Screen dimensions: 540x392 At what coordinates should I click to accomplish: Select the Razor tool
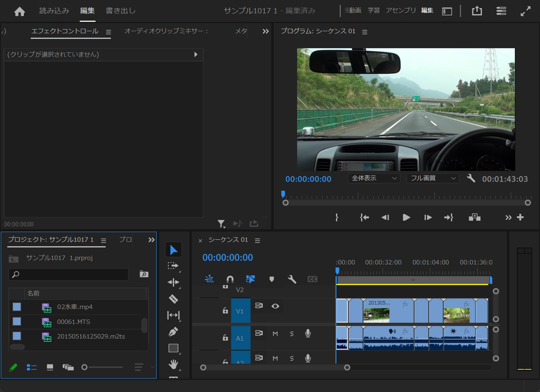(x=173, y=299)
